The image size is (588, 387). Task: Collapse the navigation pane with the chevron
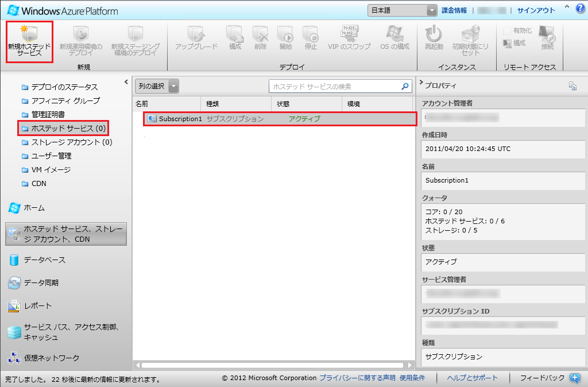126,82
